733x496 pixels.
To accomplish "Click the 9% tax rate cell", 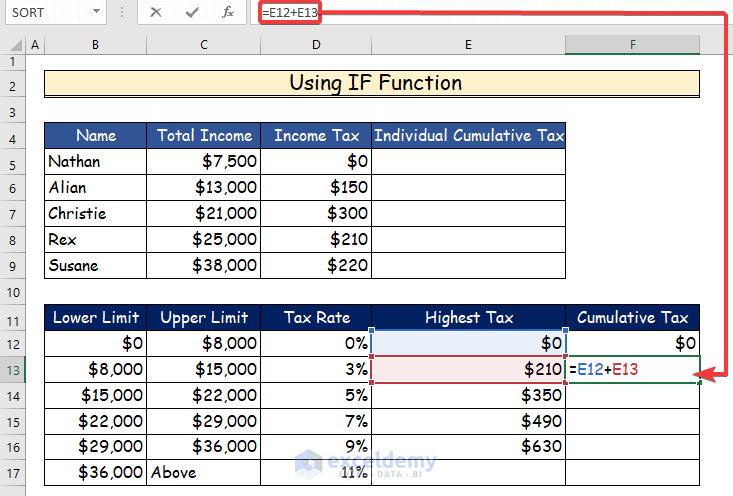I will click(316, 447).
